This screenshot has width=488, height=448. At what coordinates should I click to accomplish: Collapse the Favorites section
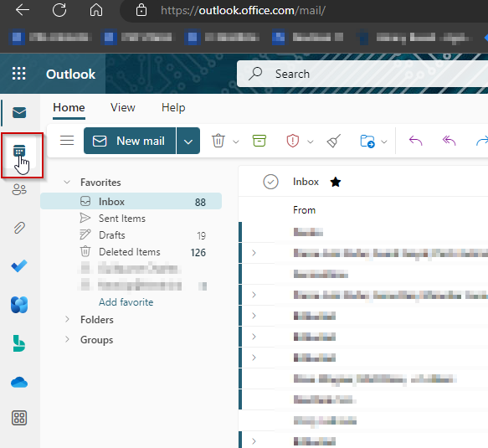(67, 182)
